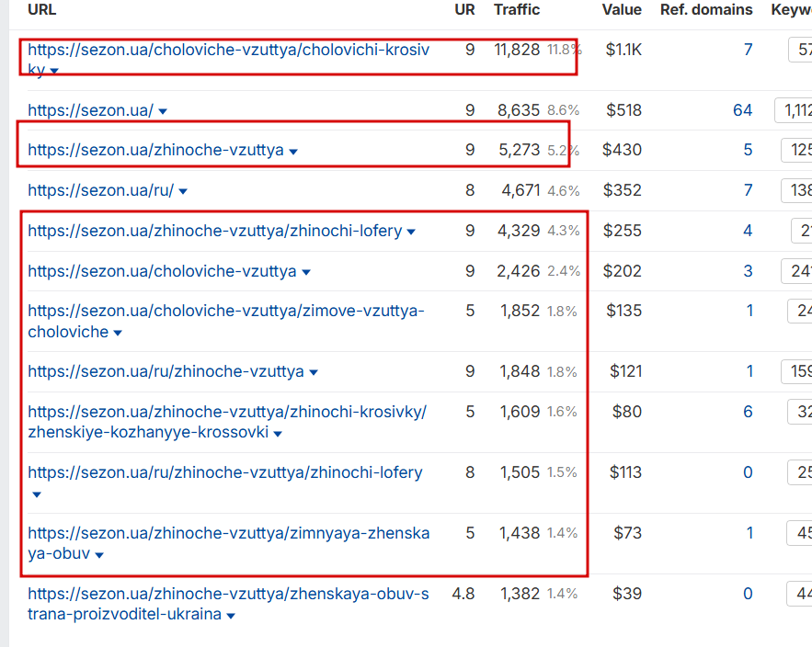Expand dropdown arrow after zhenskiye-kozhanyye-krossovki
The height and width of the screenshot is (647, 812).
click(x=278, y=434)
